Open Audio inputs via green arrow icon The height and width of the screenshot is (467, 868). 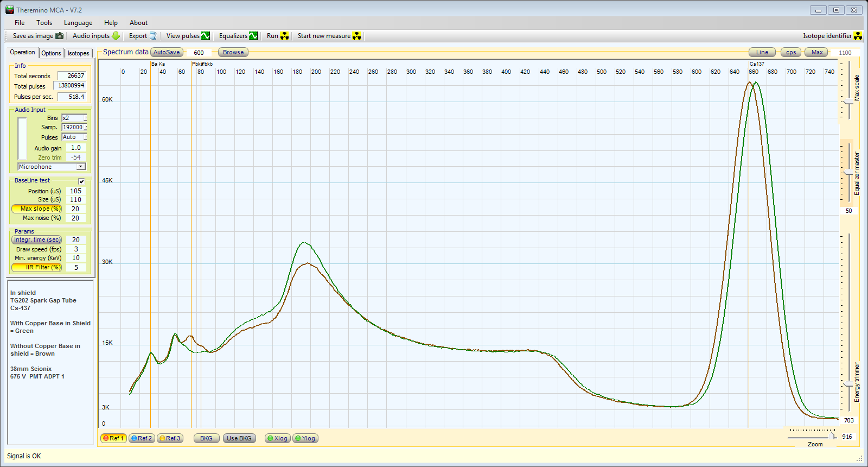coord(116,36)
